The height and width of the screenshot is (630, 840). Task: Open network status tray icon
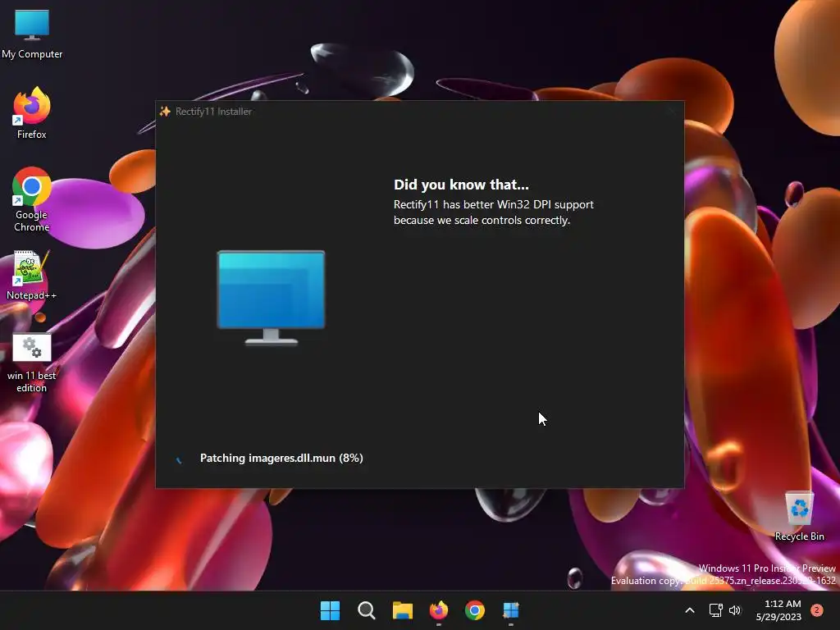(715, 610)
